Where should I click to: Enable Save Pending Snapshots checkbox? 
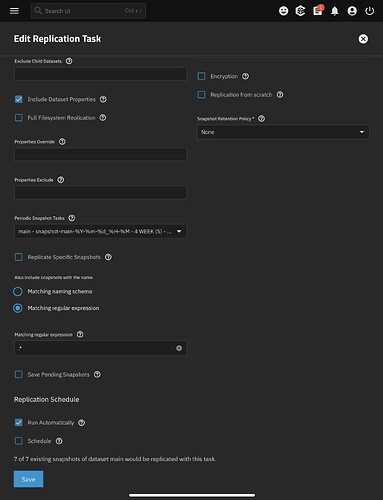tap(19, 374)
